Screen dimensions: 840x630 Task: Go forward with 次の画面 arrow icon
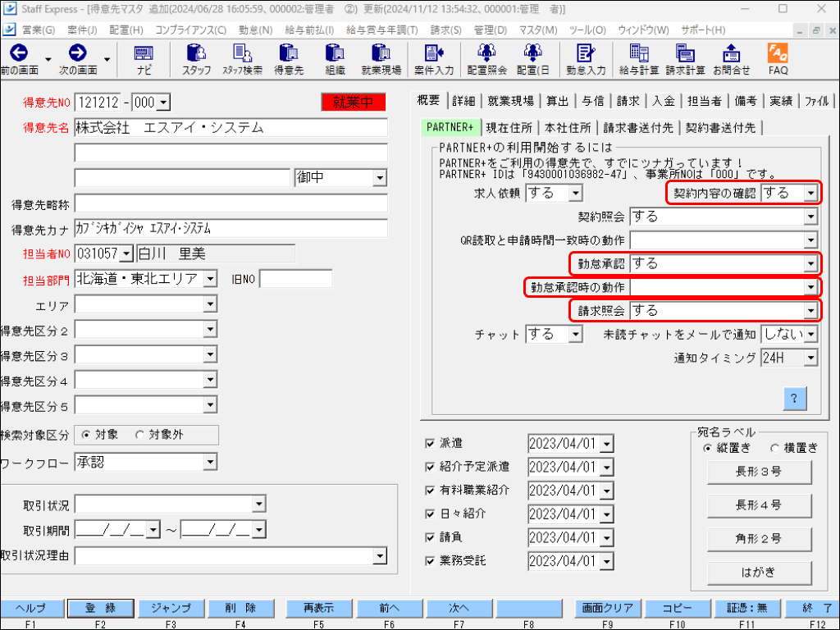(78, 52)
